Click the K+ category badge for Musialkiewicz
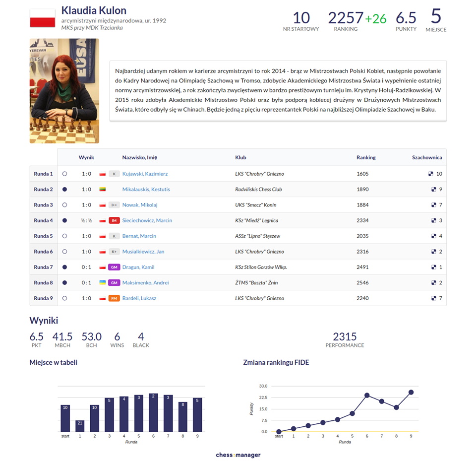 click(x=114, y=252)
